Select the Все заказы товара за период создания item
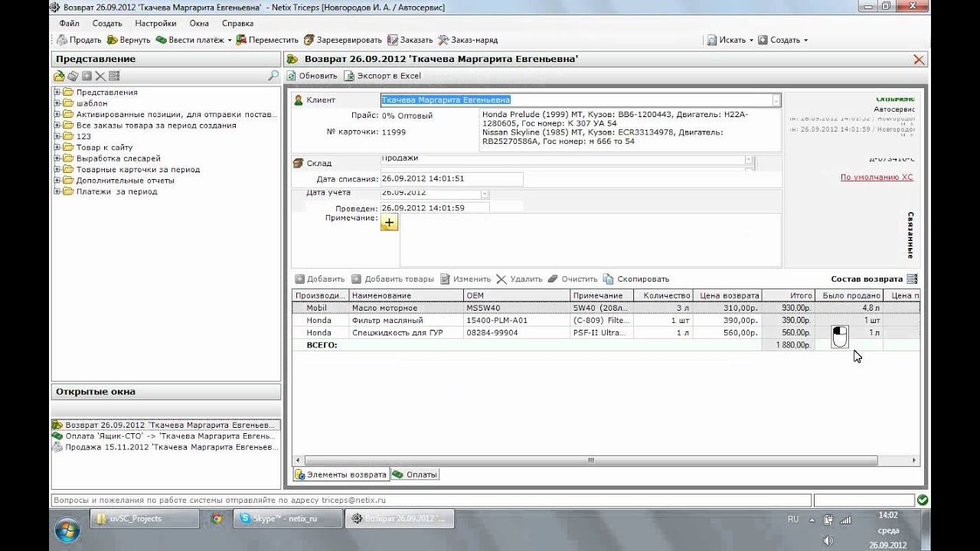This screenshot has width=980, height=551. [156, 126]
